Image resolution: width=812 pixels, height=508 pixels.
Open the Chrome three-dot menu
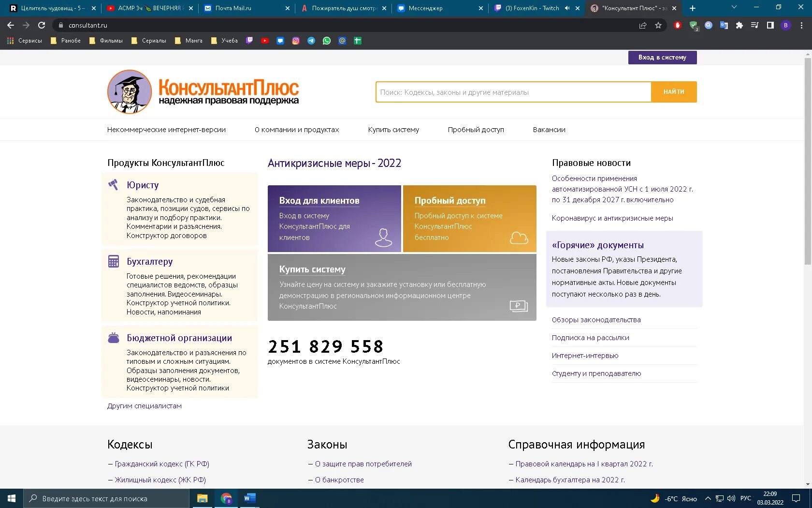coord(801,25)
